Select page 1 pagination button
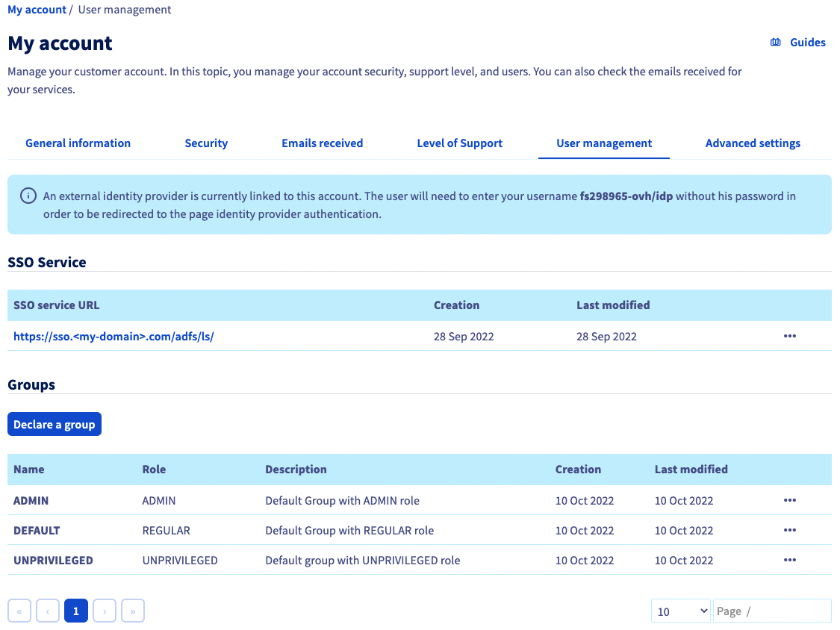840x630 pixels. click(76, 611)
